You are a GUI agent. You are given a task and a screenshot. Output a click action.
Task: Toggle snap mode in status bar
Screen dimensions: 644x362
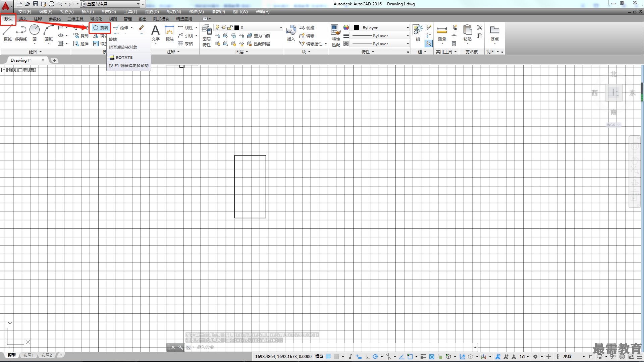pos(336,356)
